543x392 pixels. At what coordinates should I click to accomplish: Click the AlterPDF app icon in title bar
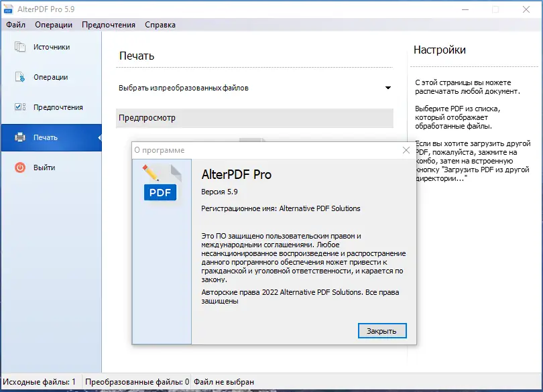click(8, 9)
